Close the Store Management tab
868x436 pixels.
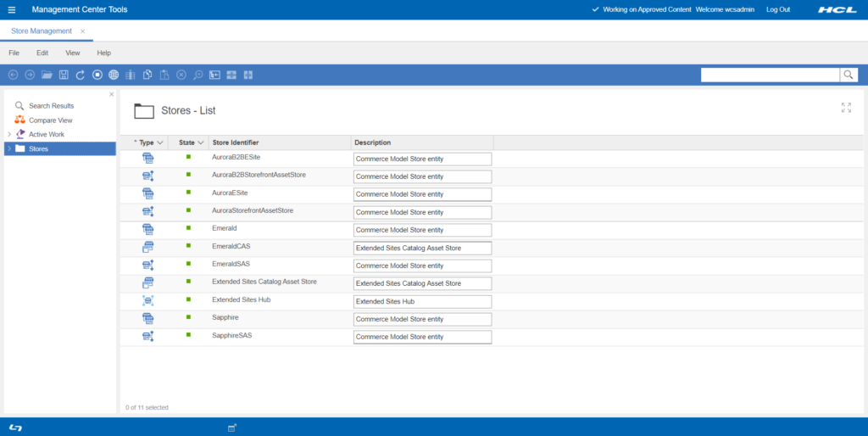click(x=82, y=31)
